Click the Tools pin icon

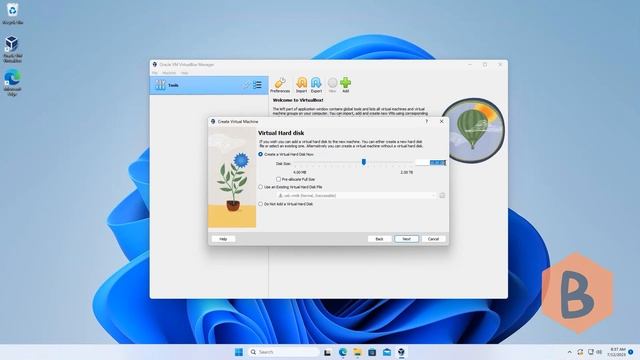tap(246, 85)
